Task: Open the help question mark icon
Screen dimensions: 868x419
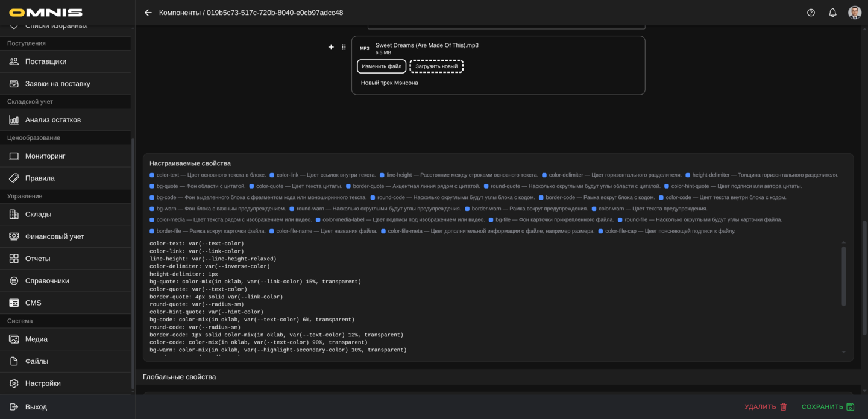Action: click(x=811, y=13)
